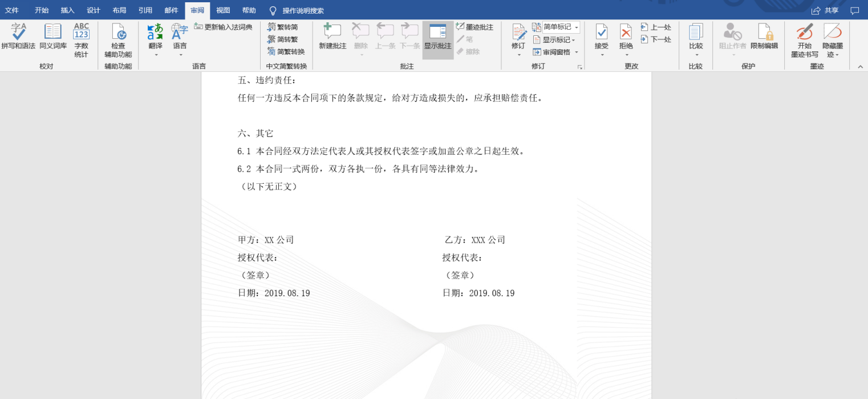Click the 墨迹批注 ink comment button
Image resolution: width=868 pixels, height=399 pixels.
tap(474, 27)
